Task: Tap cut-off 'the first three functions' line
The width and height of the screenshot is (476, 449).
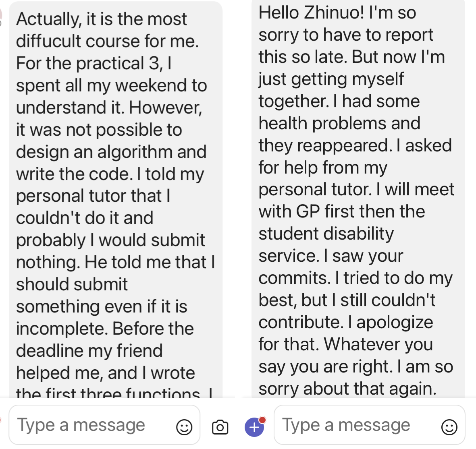Action: (108, 393)
